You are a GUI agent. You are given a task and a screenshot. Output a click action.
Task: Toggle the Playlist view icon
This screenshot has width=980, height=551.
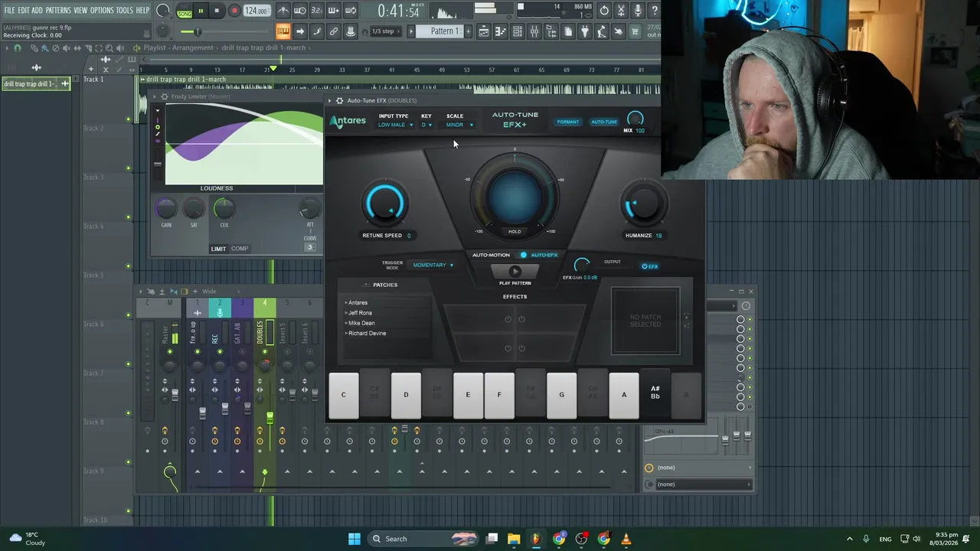pos(484,31)
